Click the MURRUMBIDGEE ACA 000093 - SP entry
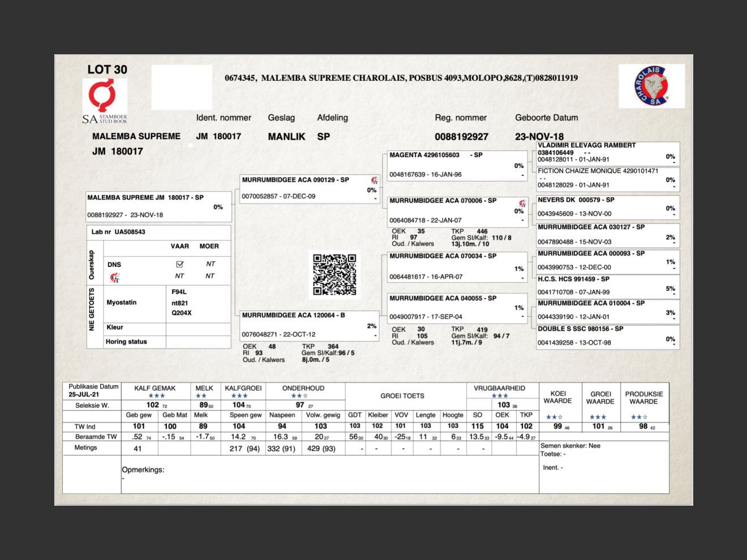Image resolution: width=747 pixels, height=560 pixels. 608,261
